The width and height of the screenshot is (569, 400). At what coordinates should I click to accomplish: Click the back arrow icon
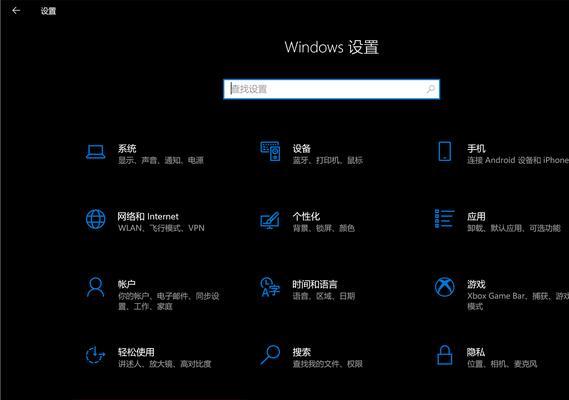[x=16, y=11]
